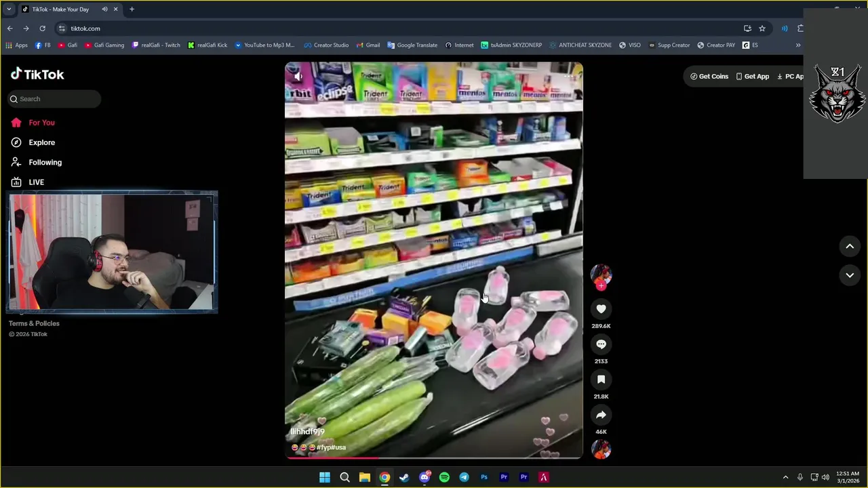Bookmark the video with 21.8K saves

[601, 380]
